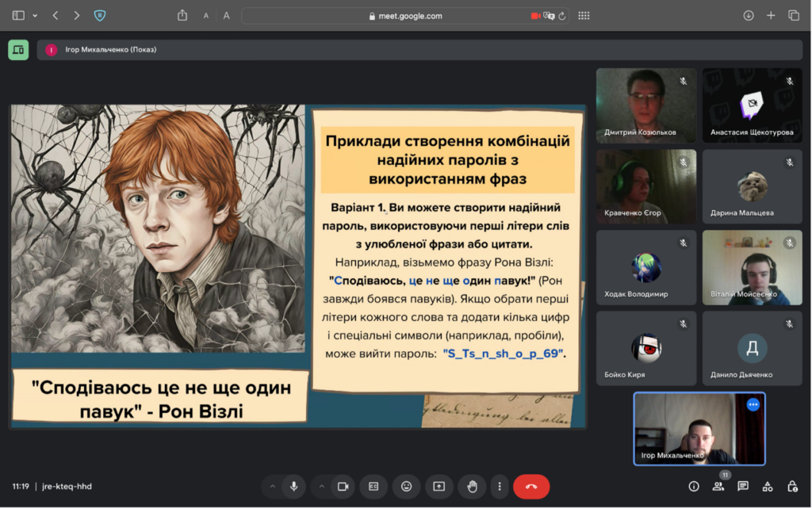Open the apps grid icon in toolbar
Screen dimensions: 812x509
584,16
